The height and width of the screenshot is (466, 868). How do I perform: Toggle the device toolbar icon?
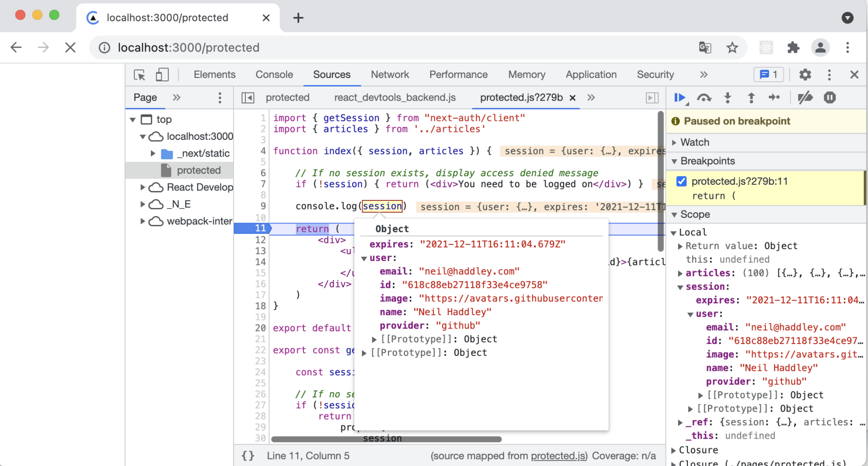tap(162, 75)
